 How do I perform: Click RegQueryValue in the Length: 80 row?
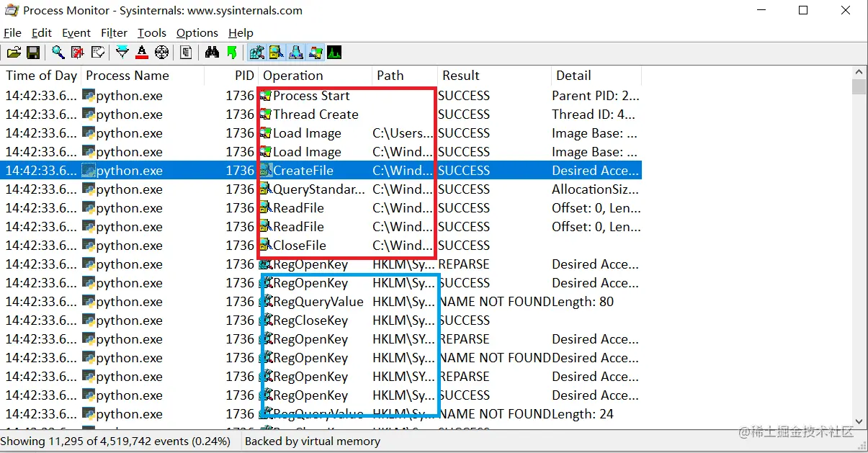pos(318,302)
